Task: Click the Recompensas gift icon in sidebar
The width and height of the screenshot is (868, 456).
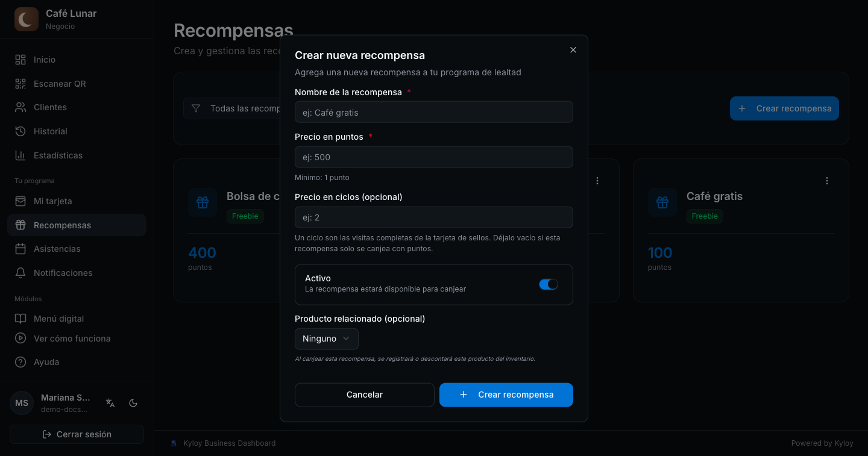Action: (x=20, y=225)
